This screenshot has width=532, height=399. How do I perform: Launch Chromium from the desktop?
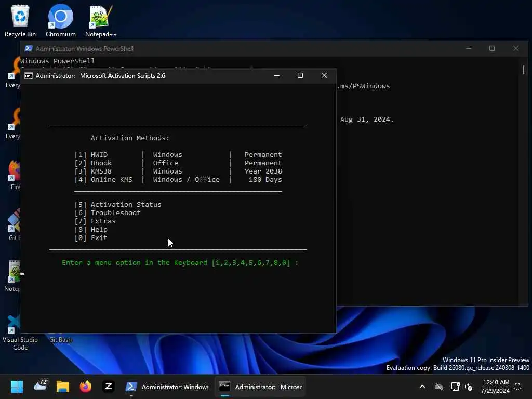(61, 21)
